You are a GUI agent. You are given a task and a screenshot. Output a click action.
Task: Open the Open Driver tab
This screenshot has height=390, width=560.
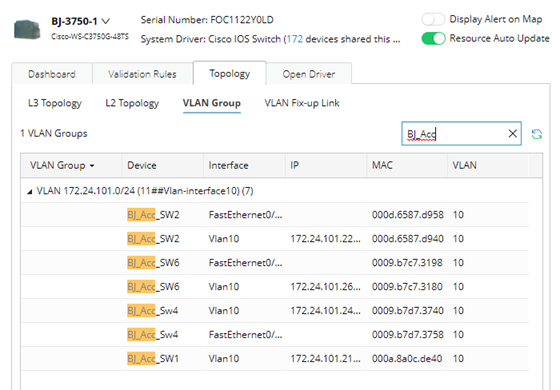pyautogui.click(x=309, y=74)
